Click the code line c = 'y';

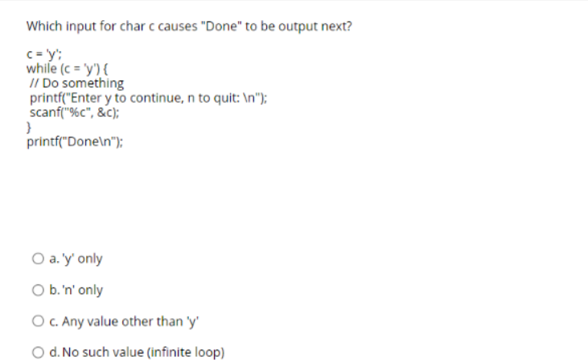coord(44,55)
